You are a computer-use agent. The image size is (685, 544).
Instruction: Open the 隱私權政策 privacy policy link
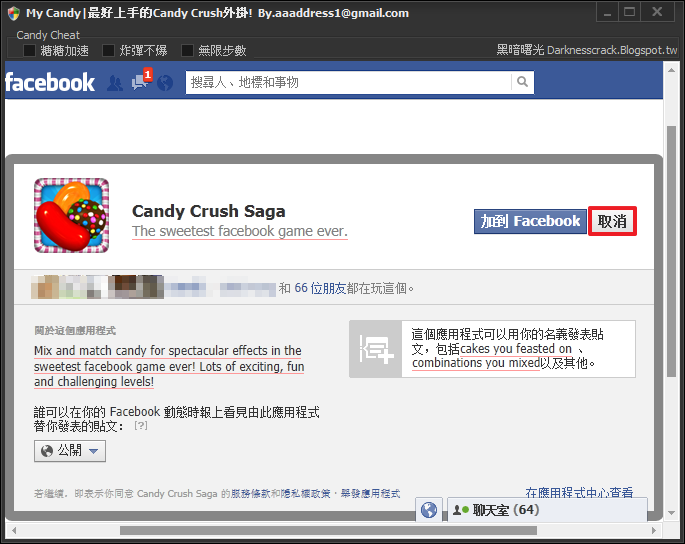305,494
